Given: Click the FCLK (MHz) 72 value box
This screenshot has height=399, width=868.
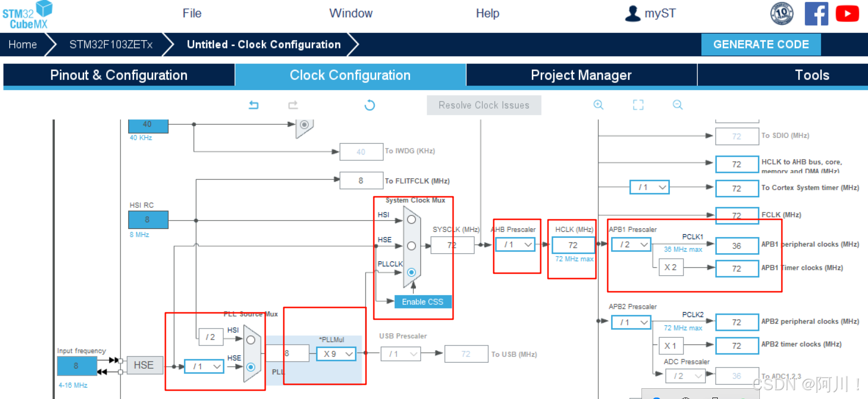Looking at the screenshot, I should (x=737, y=215).
